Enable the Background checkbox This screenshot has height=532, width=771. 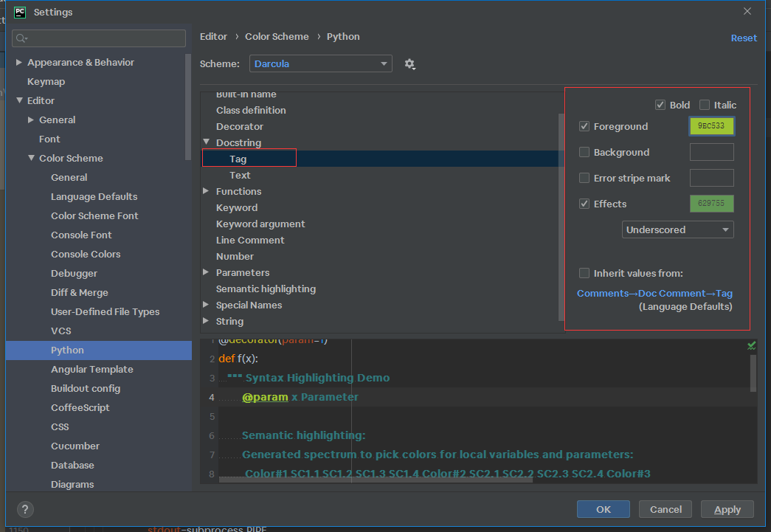tap(584, 153)
